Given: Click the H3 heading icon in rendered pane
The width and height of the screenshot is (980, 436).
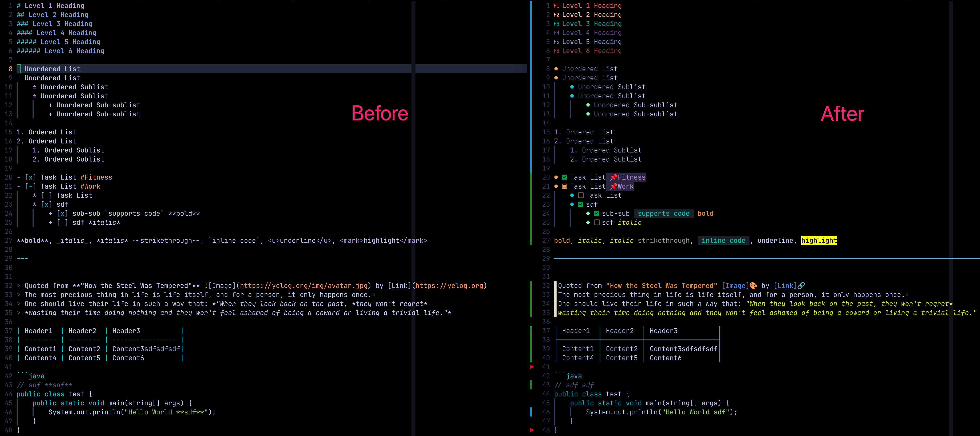Looking at the screenshot, I should 556,24.
